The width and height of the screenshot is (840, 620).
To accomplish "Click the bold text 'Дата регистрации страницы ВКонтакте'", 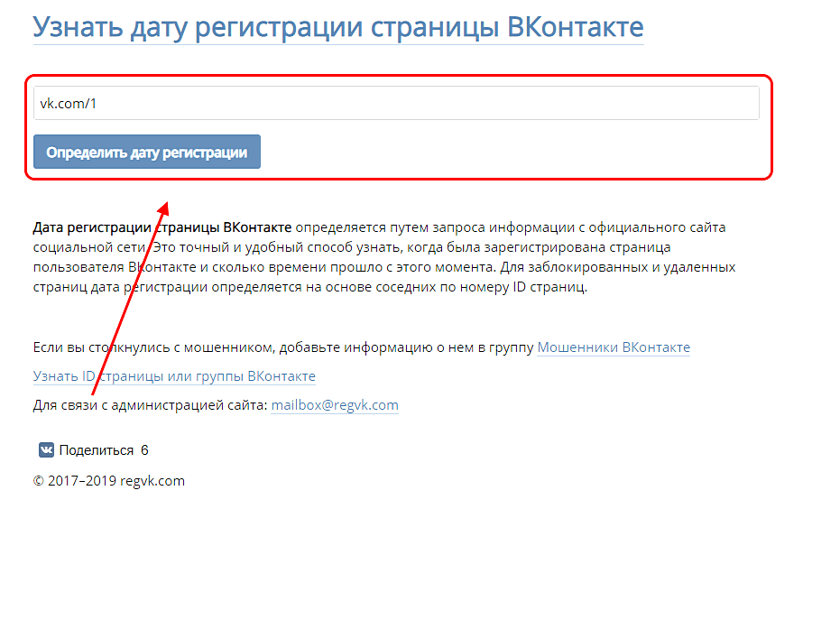I will tap(162, 227).
